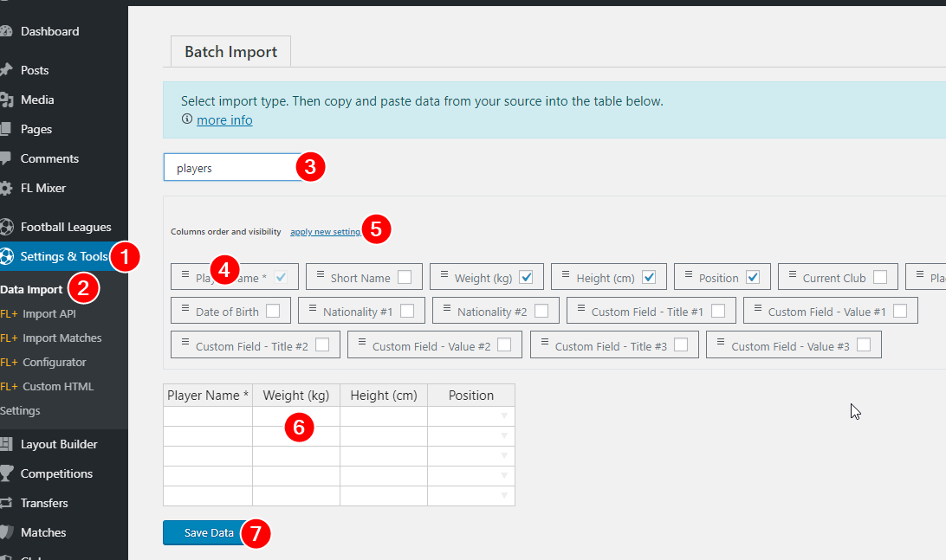Switch to the Batch Import tab
The width and height of the screenshot is (946, 560).
pos(230,52)
